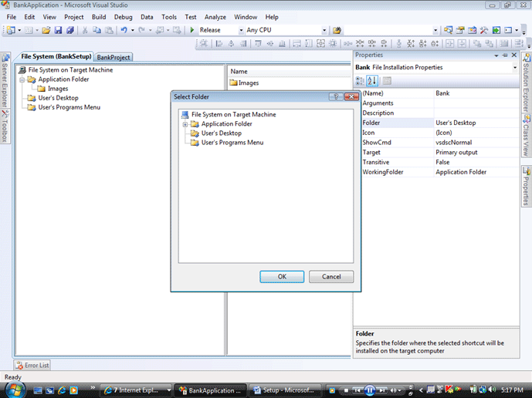Image resolution: width=532 pixels, height=398 pixels.
Task: Open Properties panel window position dropdown
Action: (496, 56)
